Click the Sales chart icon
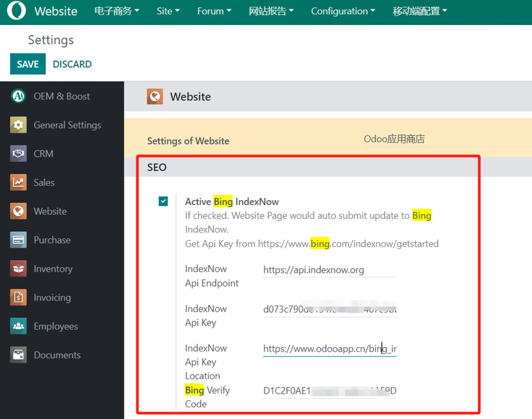 pyautogui.click(x=18, y=182)
